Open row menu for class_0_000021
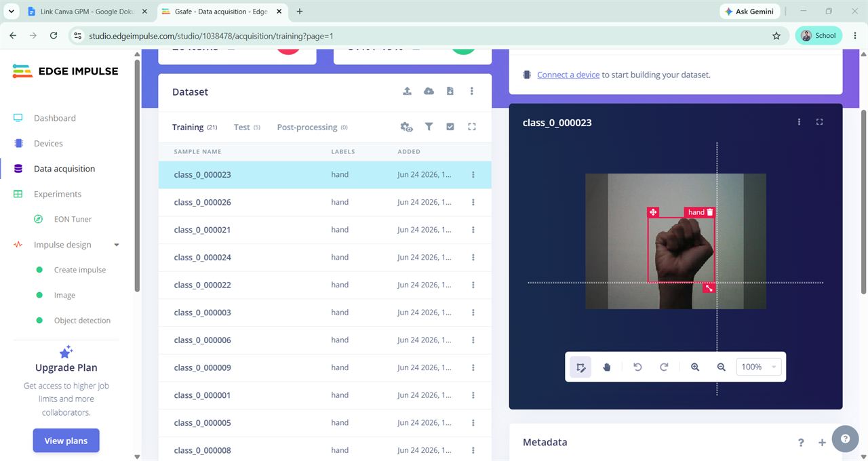 (x=473, y=230)
